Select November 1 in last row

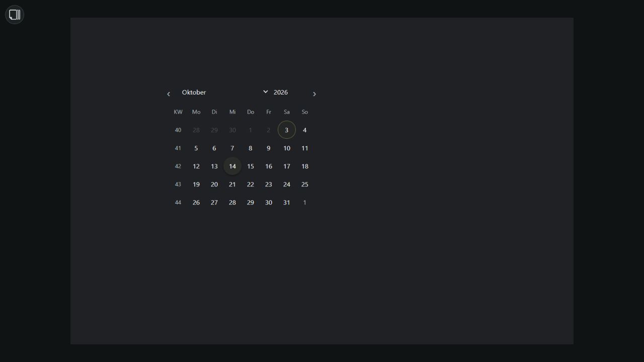coord(305,203)
